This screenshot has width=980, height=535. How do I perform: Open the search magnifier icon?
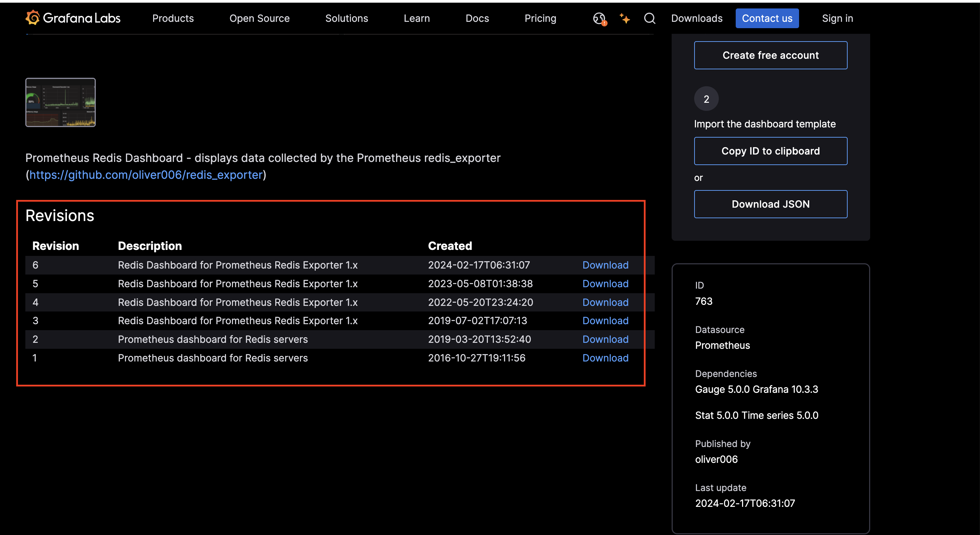649,18
